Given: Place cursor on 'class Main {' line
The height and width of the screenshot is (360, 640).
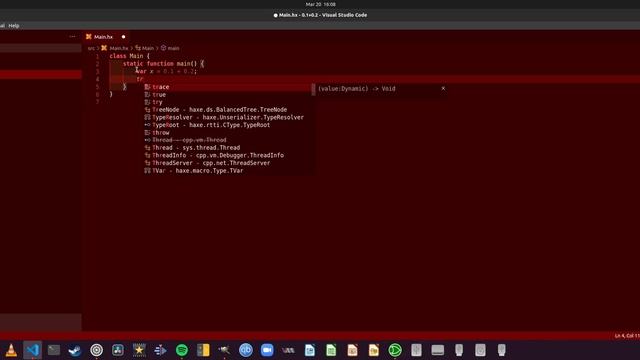Looking at the screenshot, I should [130, 56].
